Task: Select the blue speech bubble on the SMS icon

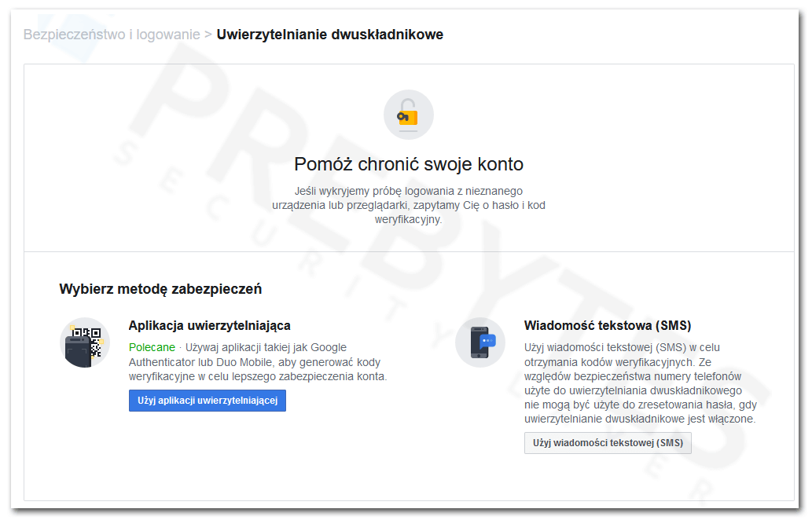Action: 489,341
